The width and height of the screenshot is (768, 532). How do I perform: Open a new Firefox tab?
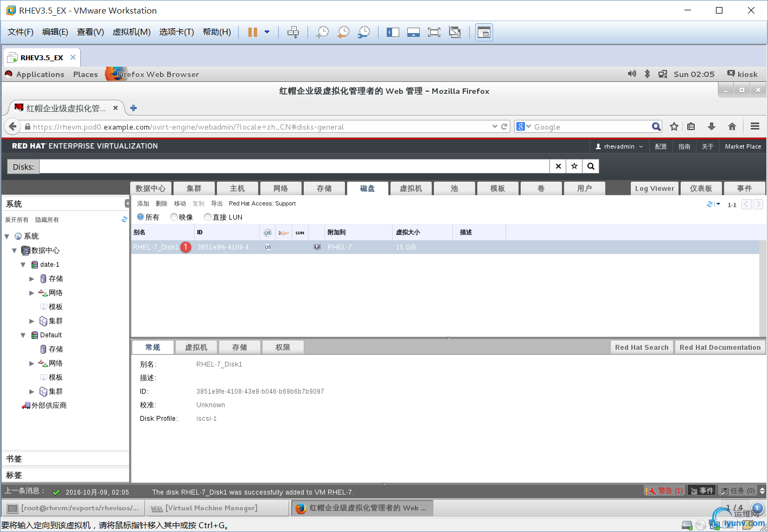pos(133,108)
